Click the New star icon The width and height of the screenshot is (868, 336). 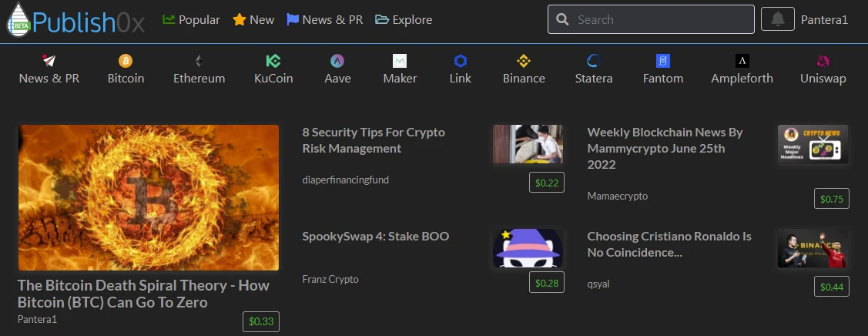[239, 19]
